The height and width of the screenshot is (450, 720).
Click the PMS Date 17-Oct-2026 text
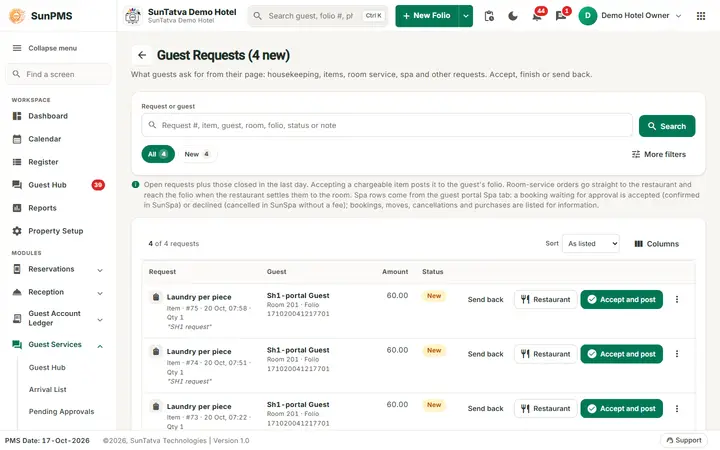(x=47, y=441)
